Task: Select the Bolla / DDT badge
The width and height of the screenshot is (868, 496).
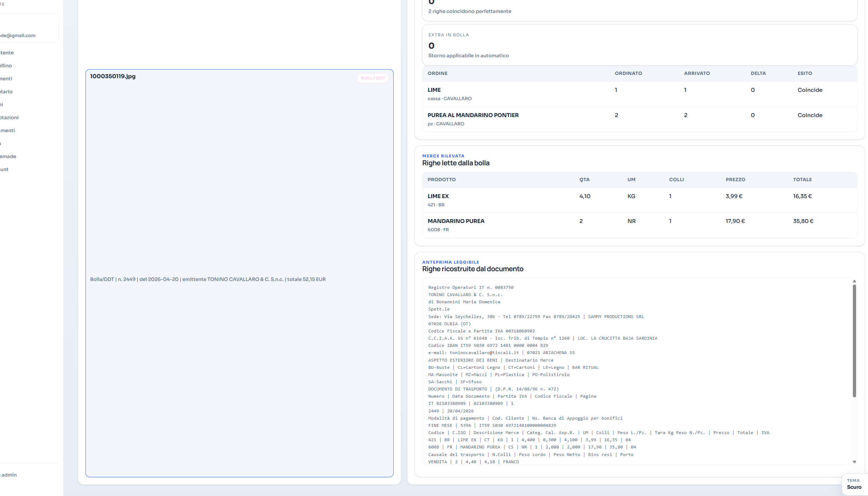Action: pos(373,78)
